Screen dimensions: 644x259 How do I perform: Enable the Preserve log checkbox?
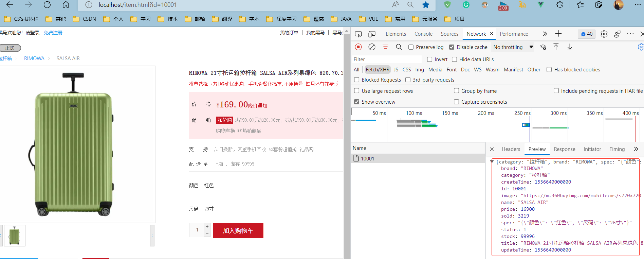411,47
